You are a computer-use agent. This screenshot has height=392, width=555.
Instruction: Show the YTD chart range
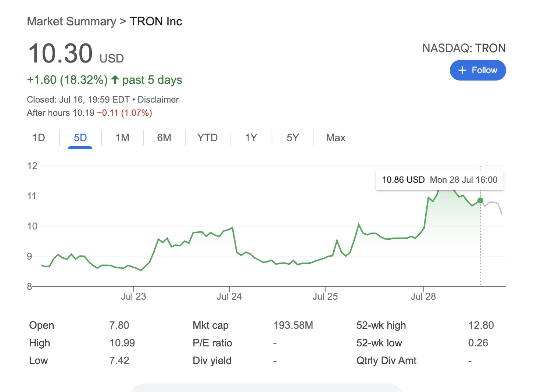click(207, 138)
